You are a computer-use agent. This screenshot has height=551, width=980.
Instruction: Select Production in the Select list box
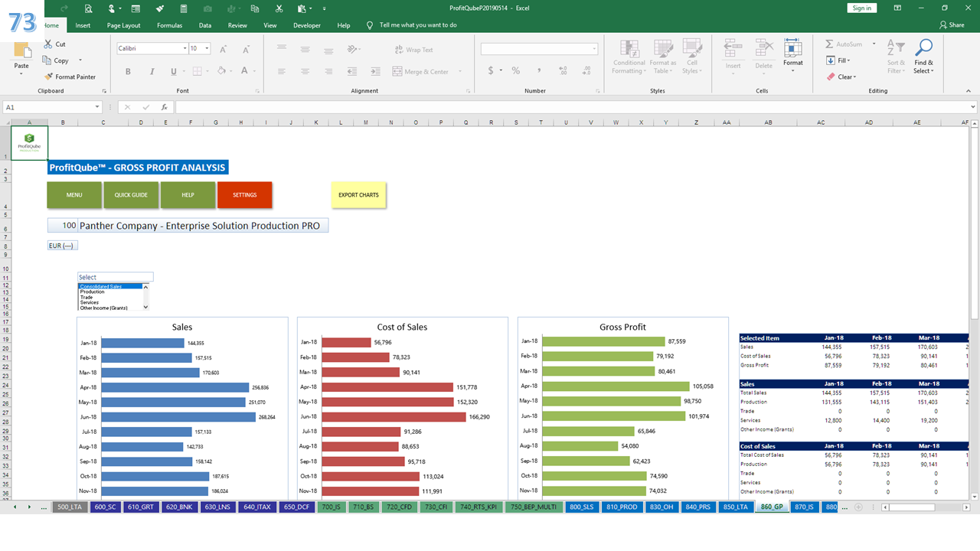click(93, 292)
